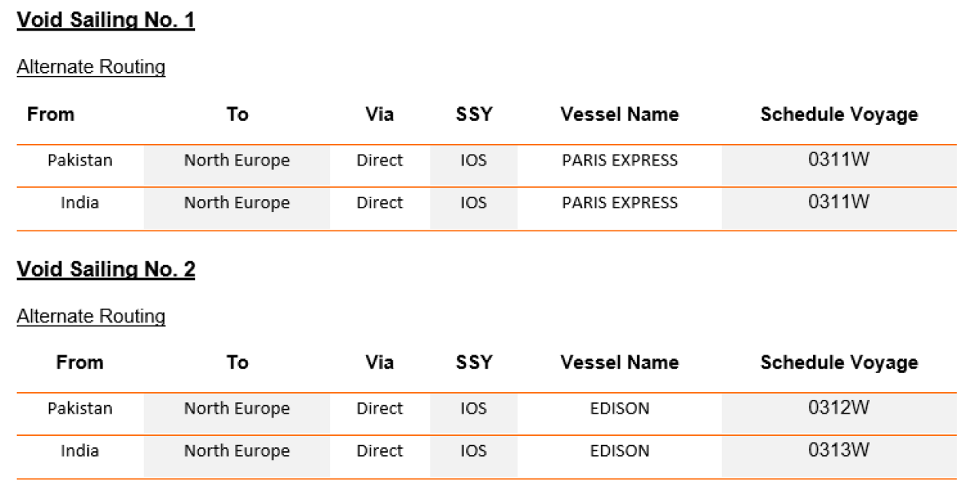980x504 pixels.
Task: Click the Pakistan cell in first table
Action: click(x=80, y=160)
